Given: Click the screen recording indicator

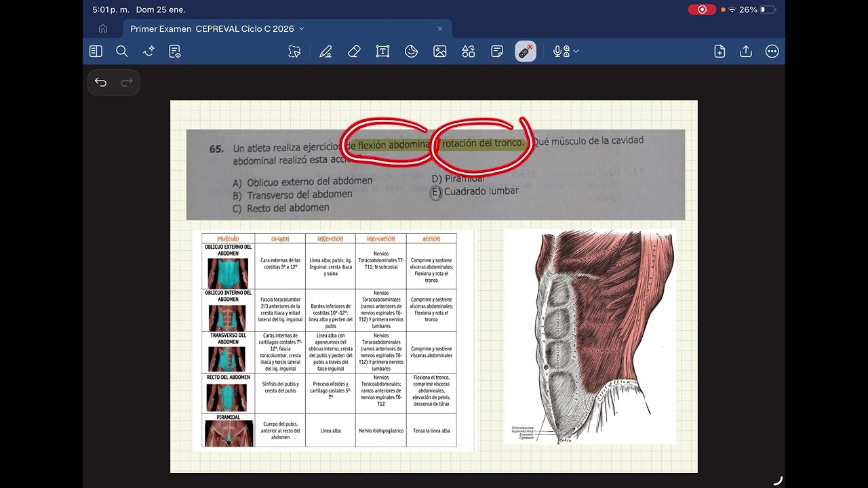Looking at the screenshot, I should click(702, 9).
